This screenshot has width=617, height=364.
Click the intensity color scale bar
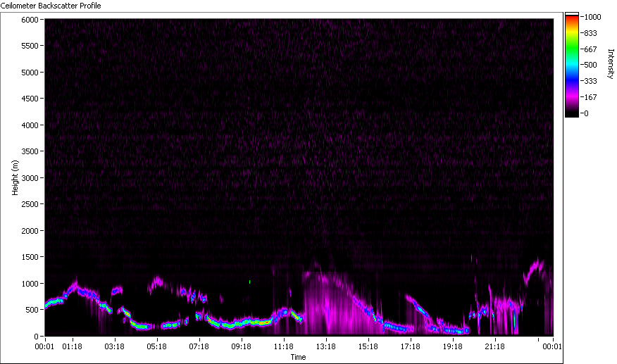pyautogui.click(x=572, y=65)
